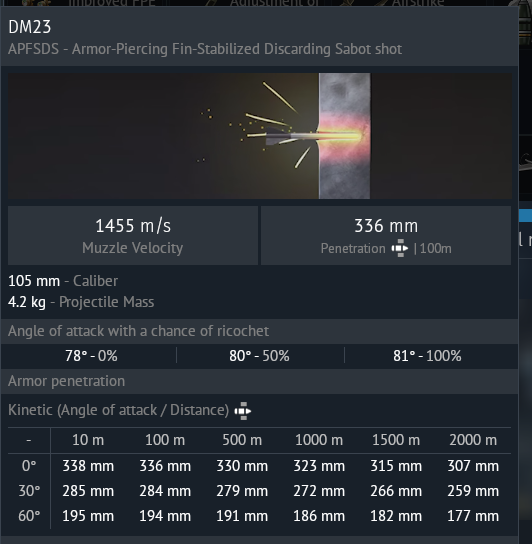Click the kinetic shell icon beside Penetration label

(400, 248)
